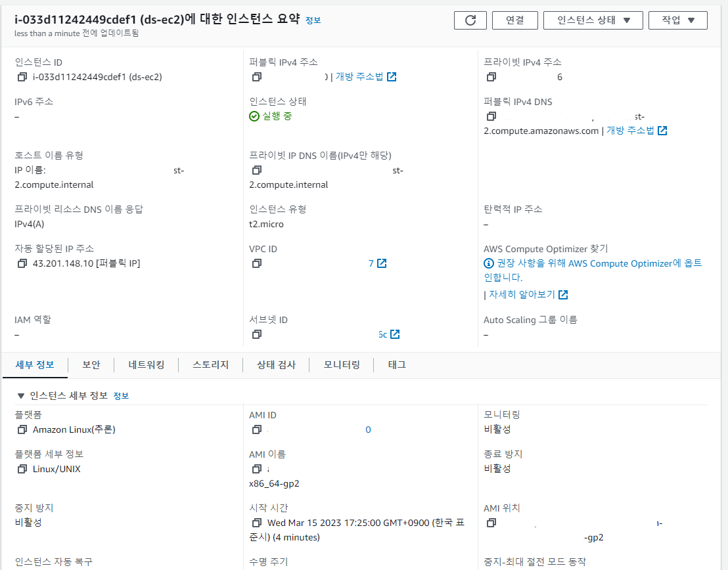Screen dimensions: 728x570
Task: Copy the instance ID with the copy icon
Action: pyautogui.click(x=22, y=77)
